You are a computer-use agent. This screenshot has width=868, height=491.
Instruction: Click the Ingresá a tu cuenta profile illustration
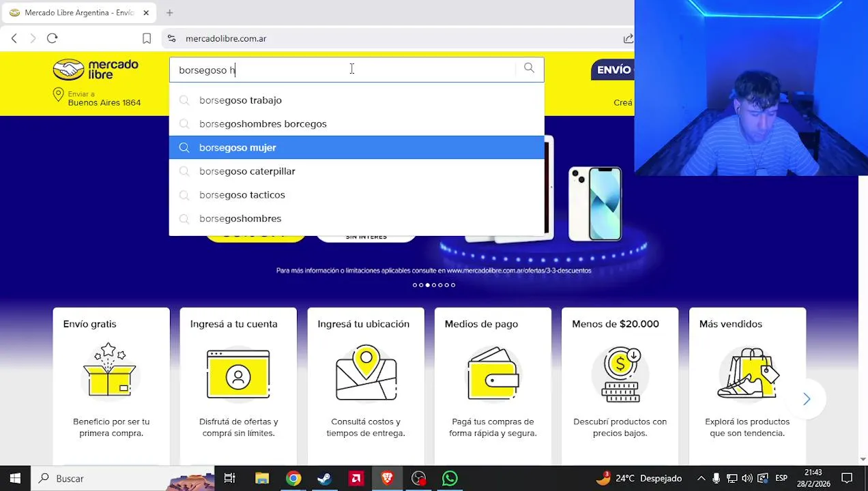click(238, 374)
